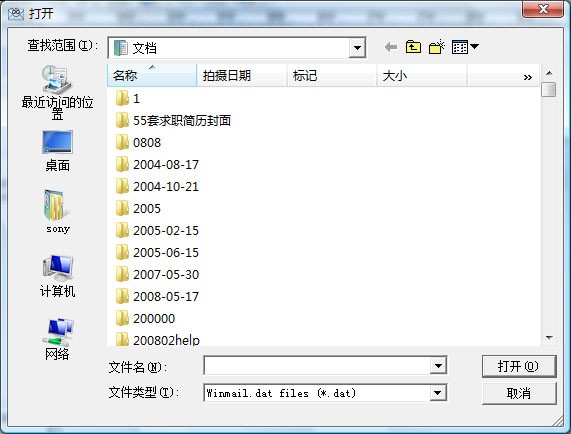Viewport: 571px width, 434px height.
Task: Expand the 文件类型 filter dropdown
Action: point(438,393)
